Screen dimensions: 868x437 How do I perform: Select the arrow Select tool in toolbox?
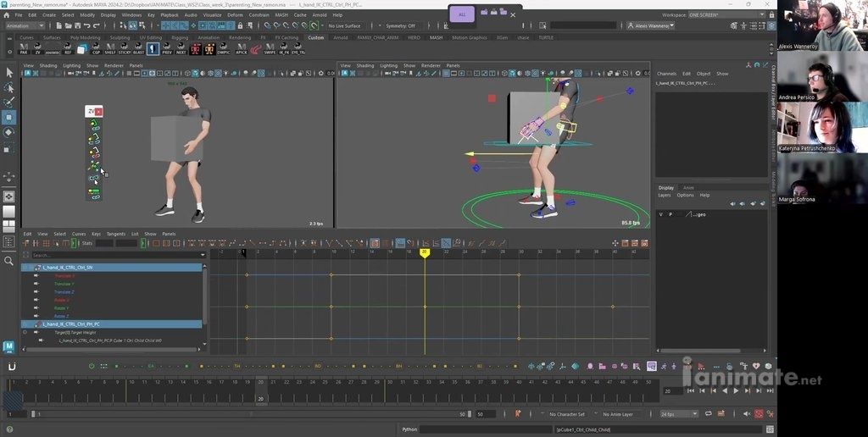click(8, 73)
